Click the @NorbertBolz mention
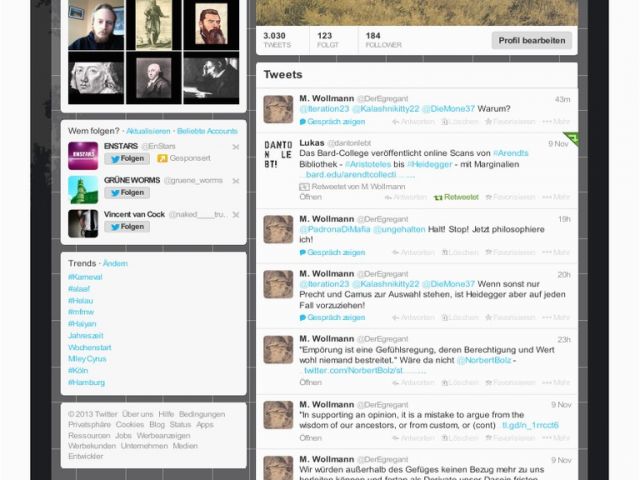This screenshot has height=480, width=640. click(484, 360)
